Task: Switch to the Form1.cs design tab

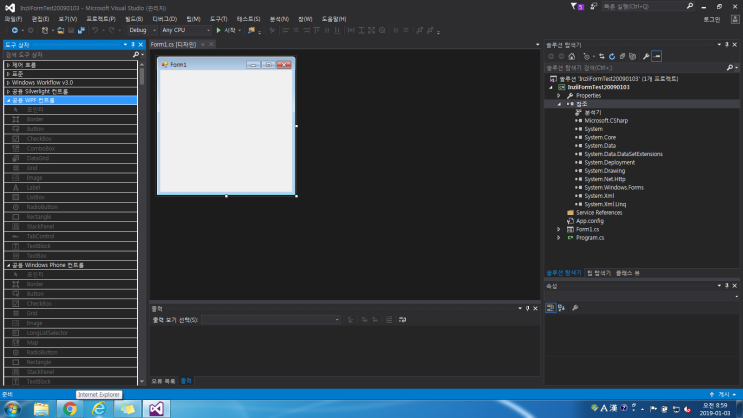Action: 174,45
